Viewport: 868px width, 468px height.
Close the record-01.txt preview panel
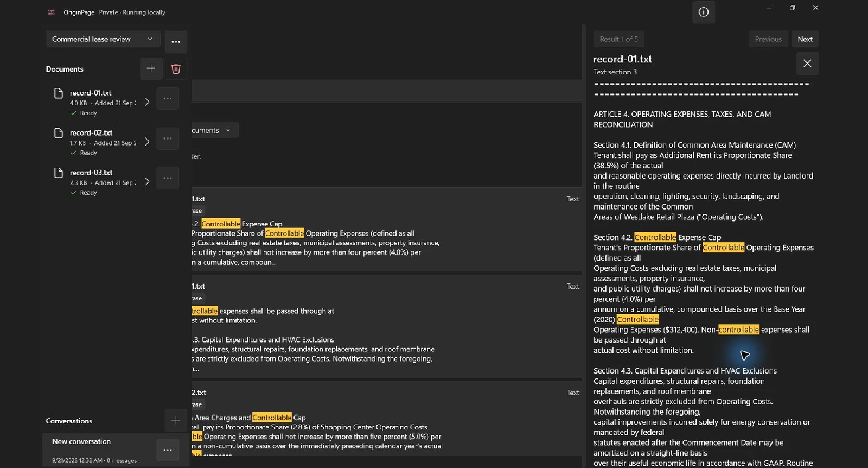click(x=807, y=64)
